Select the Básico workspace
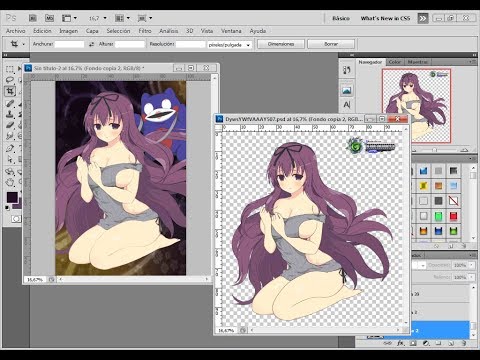Image resolution: width=480 pixels, height=360 pixels. tap(341, 18)
